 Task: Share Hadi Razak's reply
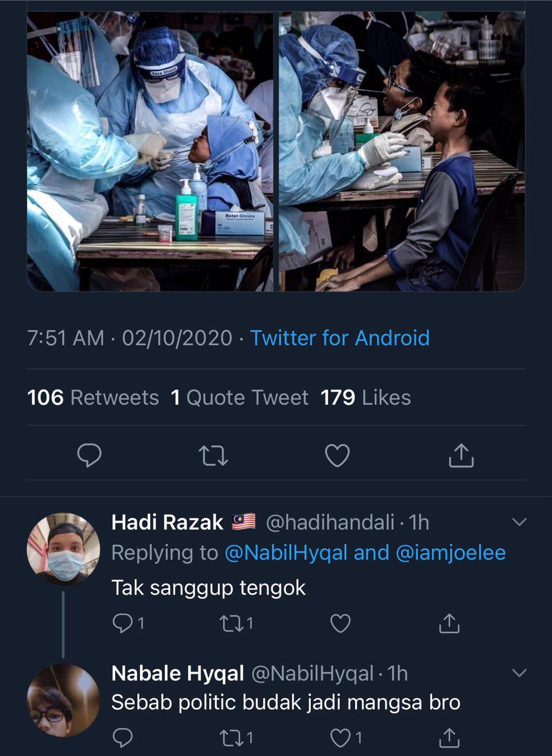coord(449,624)
